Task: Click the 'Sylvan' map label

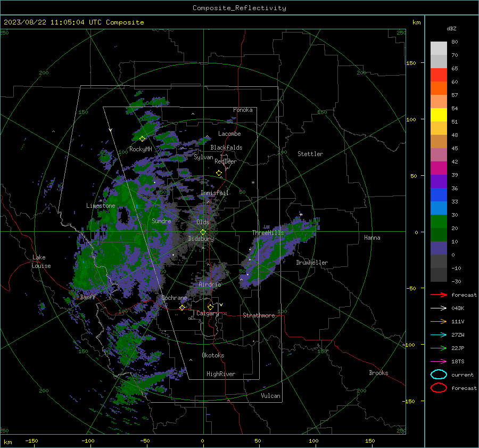Action: tap(203, 157)
